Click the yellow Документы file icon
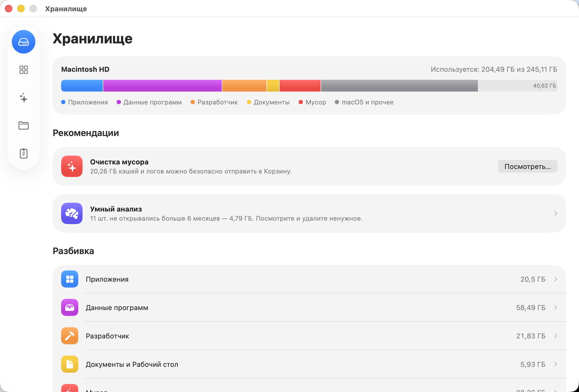Screen dimensions: 579x392 click(70, 364)
